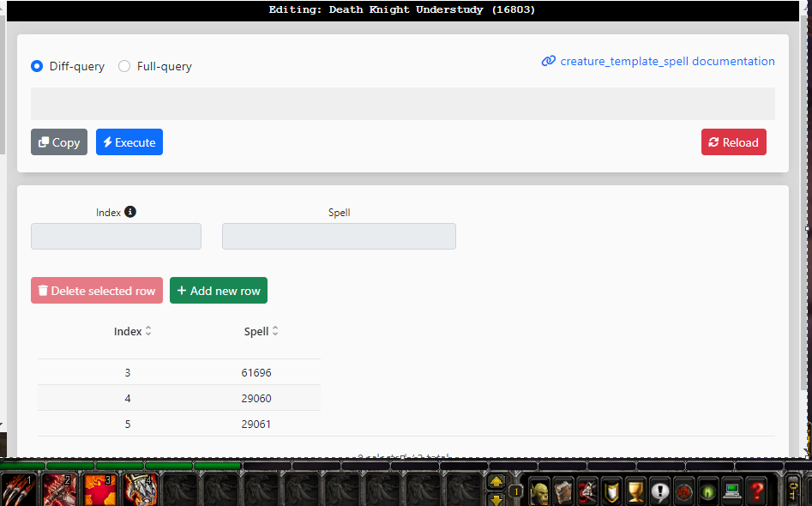812x506 pixels.
Task: Open the game menu via the computer icon
Action: coord(731,491)
